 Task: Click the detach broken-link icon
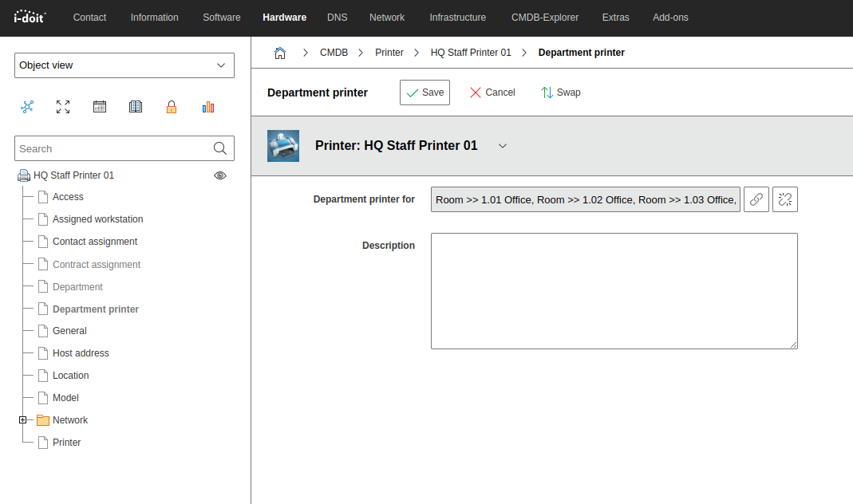click(785, 199)
